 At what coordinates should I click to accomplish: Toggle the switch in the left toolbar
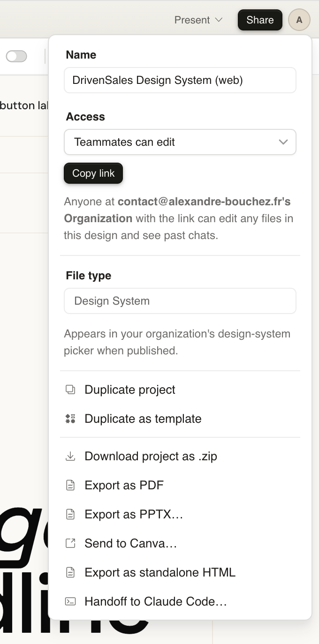pyautogui.click(x=16, y=56)
